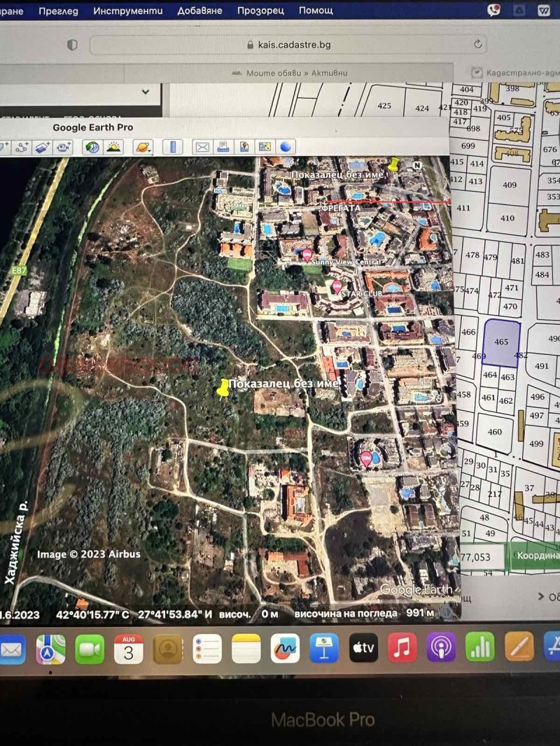Open the Инструменти menu
Viewport: 560px width, 746px height.
coord(127,10)
